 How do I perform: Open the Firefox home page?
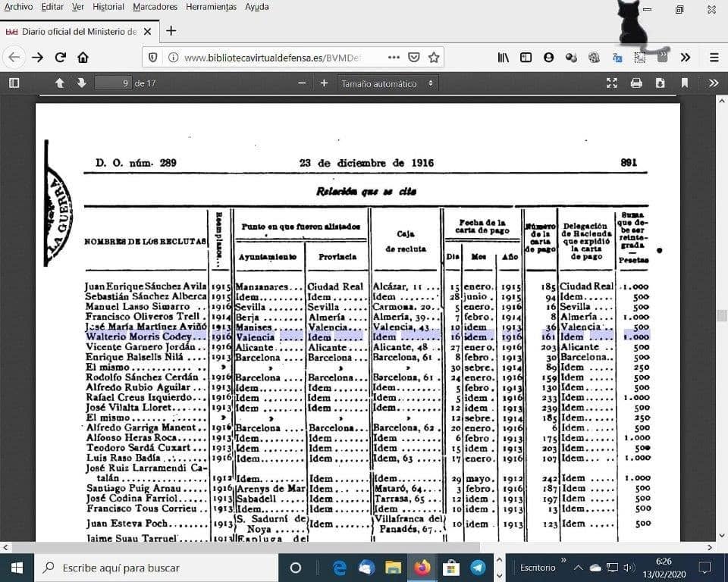(83, 58)
